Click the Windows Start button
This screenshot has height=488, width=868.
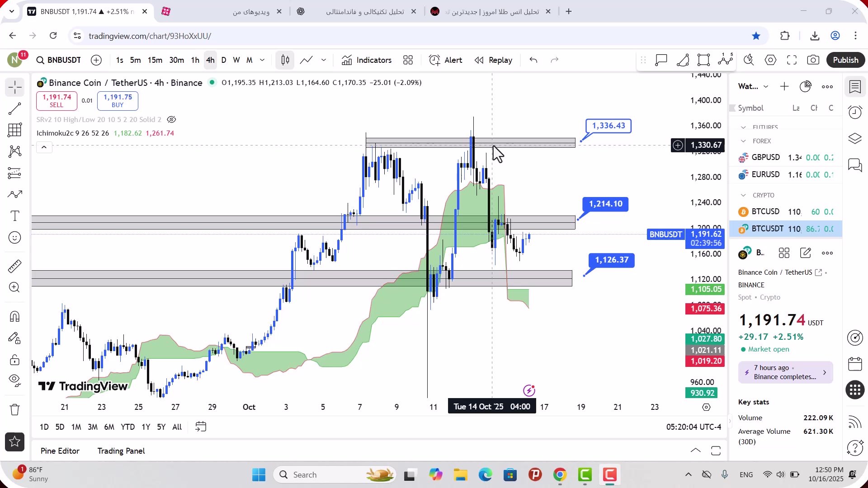point(259,475)
